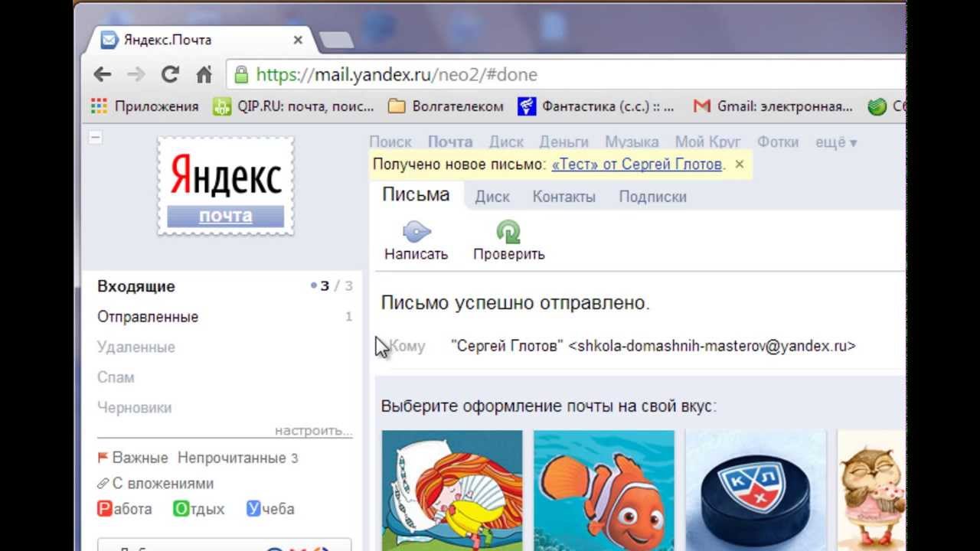The image size is (980, 551).
Task: Select the red Работа label icon
Action: pos(105,509)
